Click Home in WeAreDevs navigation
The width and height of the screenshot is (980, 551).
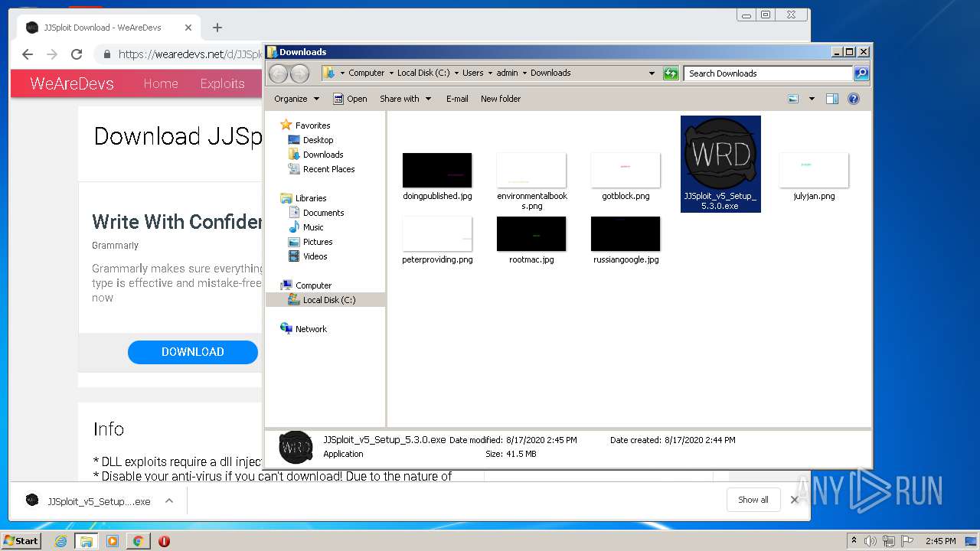pos(161,83)
